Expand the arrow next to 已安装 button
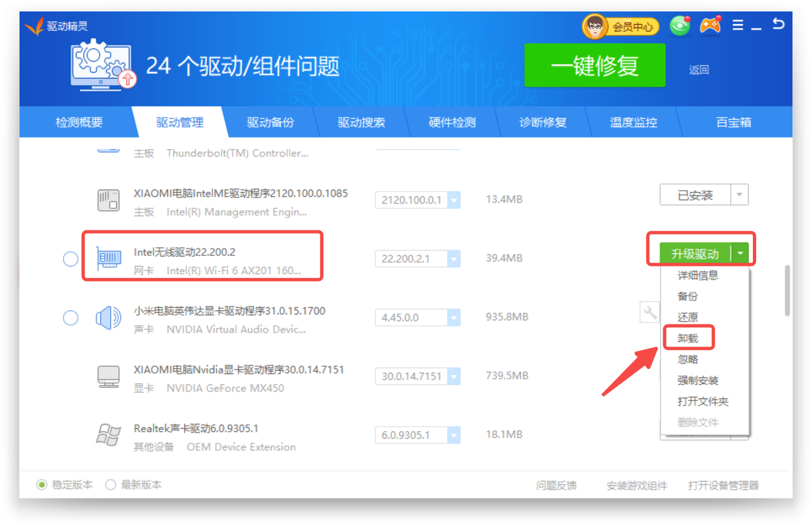Screen dimensions: 812x526 tap(739, 195)
